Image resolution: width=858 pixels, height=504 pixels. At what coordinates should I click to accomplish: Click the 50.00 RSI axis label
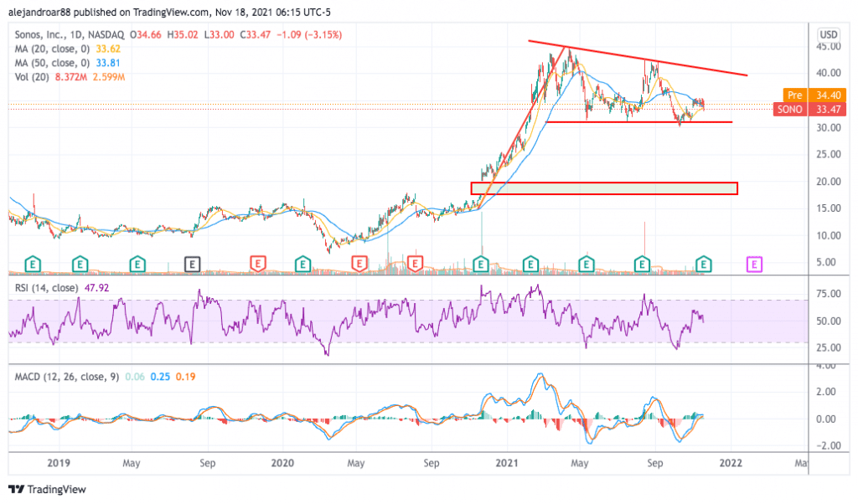pyautogui.click(x=829, y=321)
